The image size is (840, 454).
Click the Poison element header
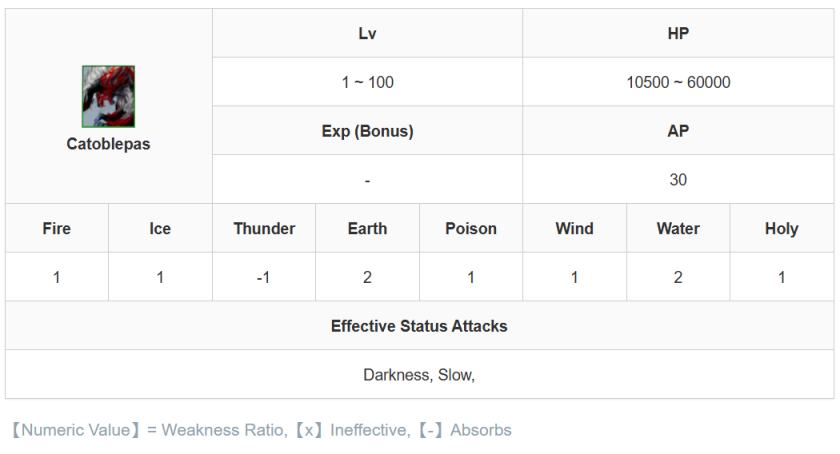tap(471, 229)
